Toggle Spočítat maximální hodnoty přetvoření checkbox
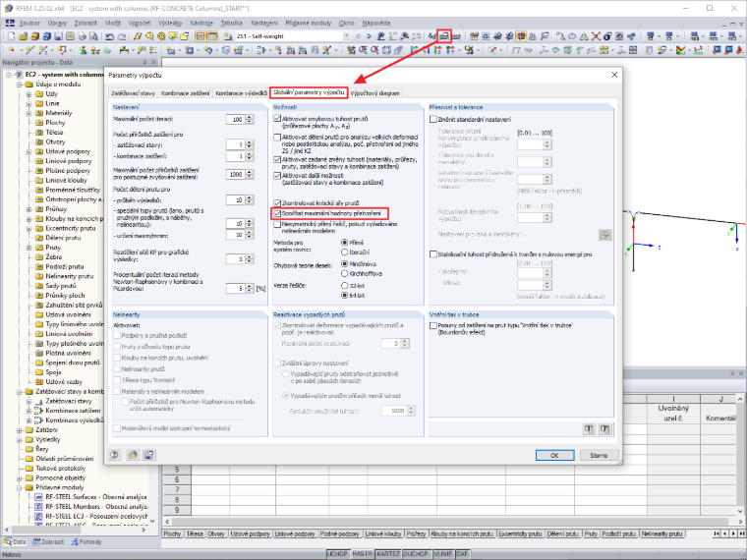 [277, 213]
